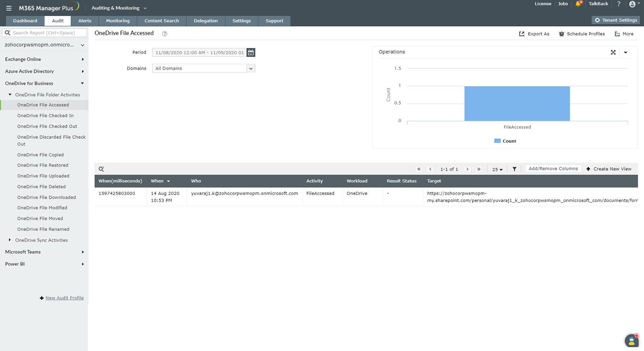The width and height of the screenshot is (644, 351).
Task: Open the rows-per-page 25 dropdown
Action: pyautogui.click(x=497, y=169)
